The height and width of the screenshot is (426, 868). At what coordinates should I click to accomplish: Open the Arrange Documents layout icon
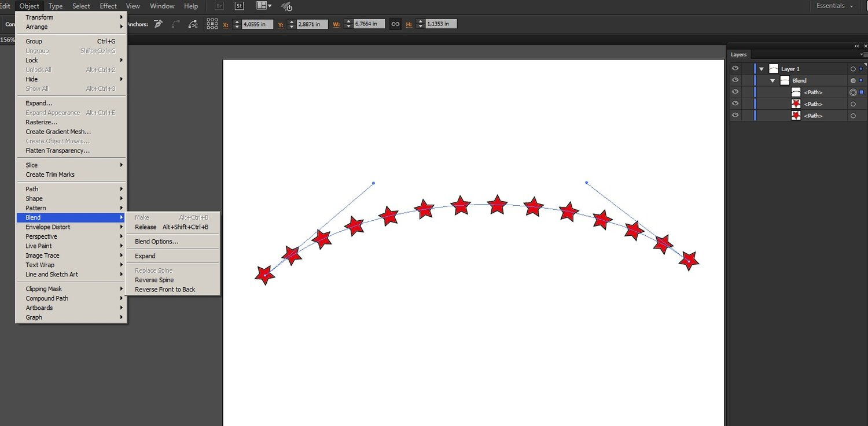pos(264,6)
